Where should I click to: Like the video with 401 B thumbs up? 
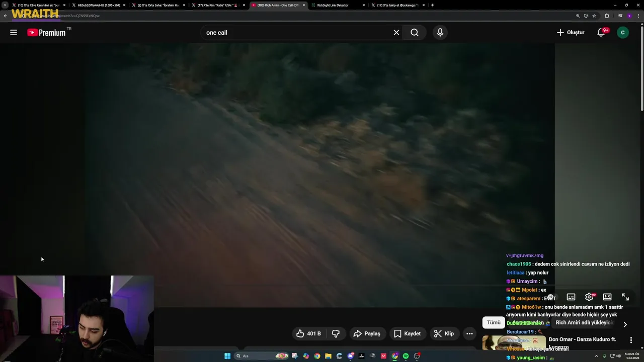click(x=308, y=333)
